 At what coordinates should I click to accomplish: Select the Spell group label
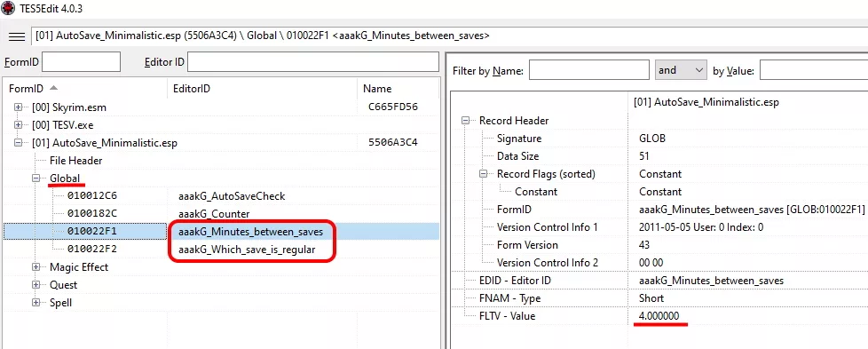coord(60,303)
